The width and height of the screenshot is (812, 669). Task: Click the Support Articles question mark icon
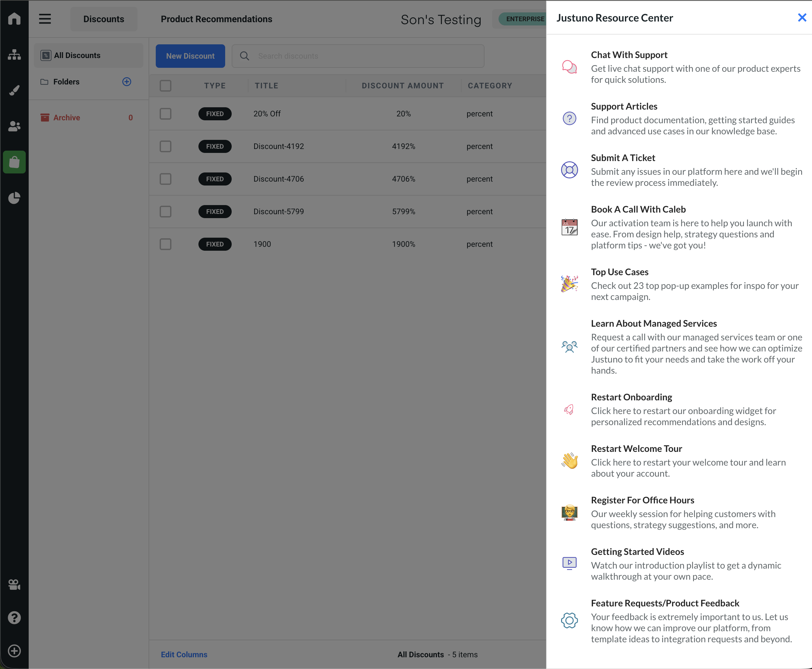(x=569, y=118)
